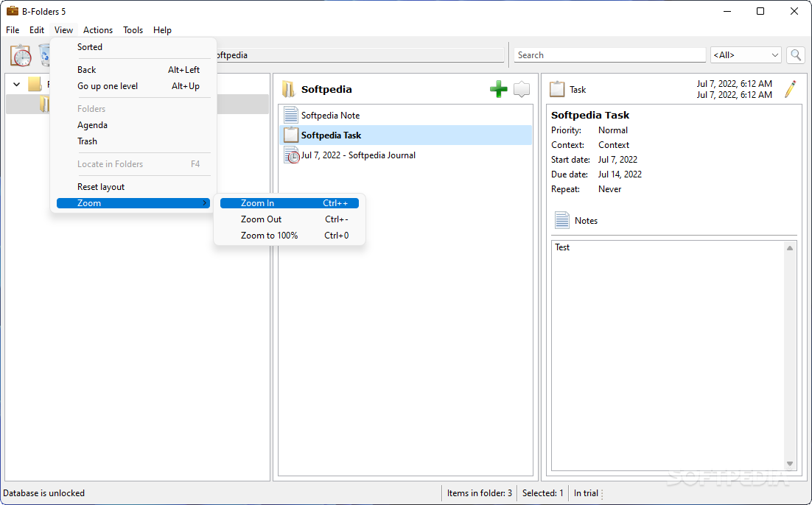Click the Notes document icon

(562, 220)
